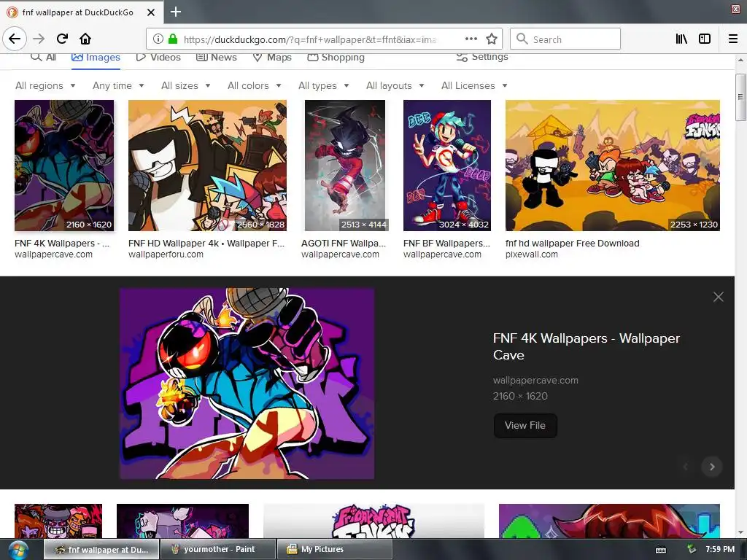Click the browser Search input field
747x560 pixels.
click(565, 39)
